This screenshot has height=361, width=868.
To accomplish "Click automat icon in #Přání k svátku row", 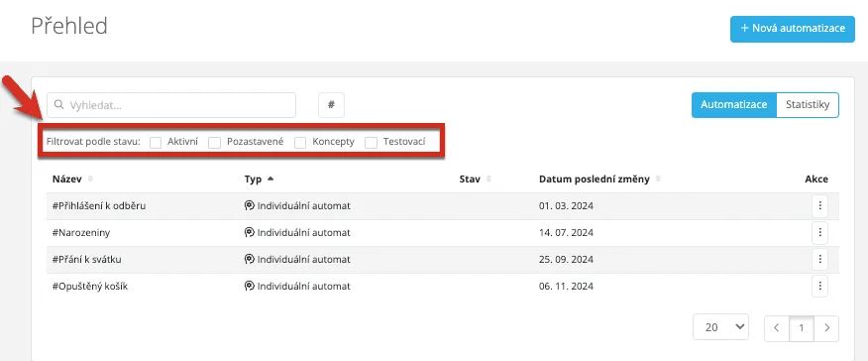I will pos(249,259).
